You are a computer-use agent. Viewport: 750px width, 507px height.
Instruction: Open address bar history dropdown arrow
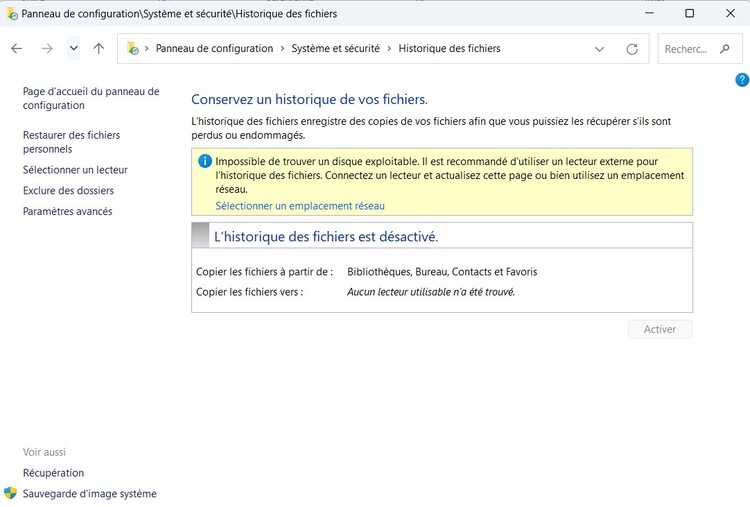click(x=599, y=49)
